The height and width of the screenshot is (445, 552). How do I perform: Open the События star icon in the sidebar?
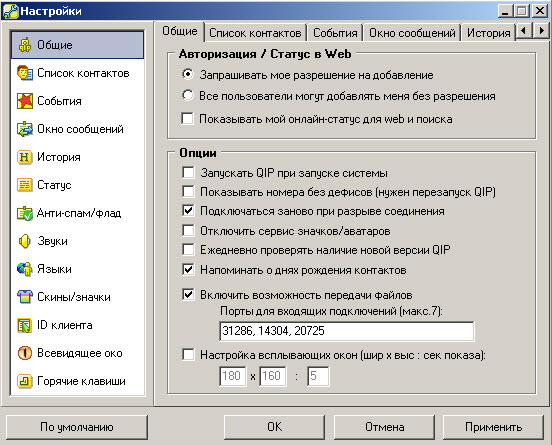coord(25,101)
